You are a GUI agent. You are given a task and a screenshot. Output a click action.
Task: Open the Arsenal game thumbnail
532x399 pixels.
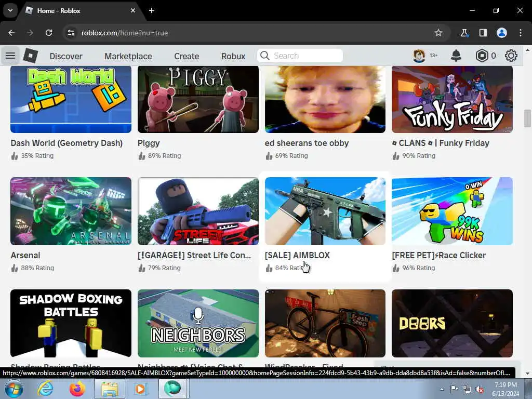(x=71, y=211)
